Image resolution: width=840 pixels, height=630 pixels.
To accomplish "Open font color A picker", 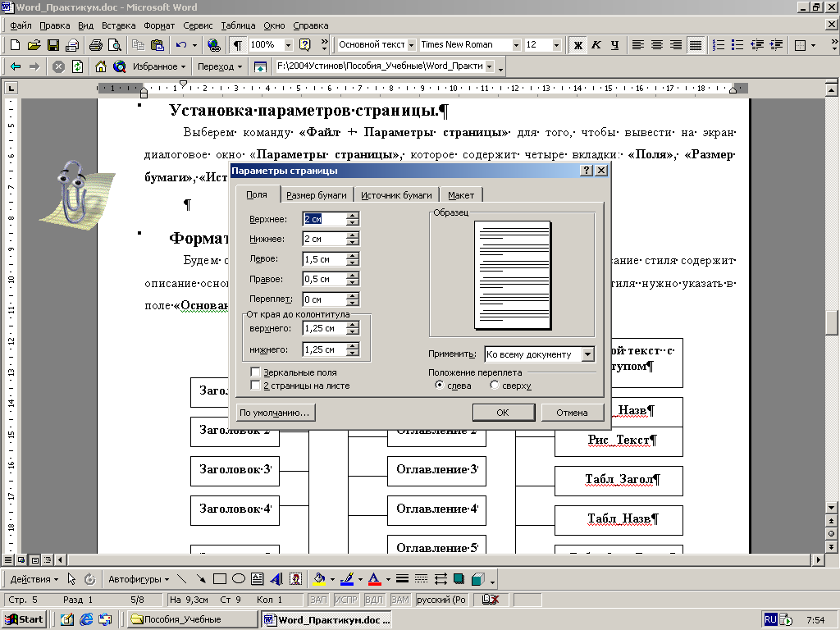I will click(374, 578).
